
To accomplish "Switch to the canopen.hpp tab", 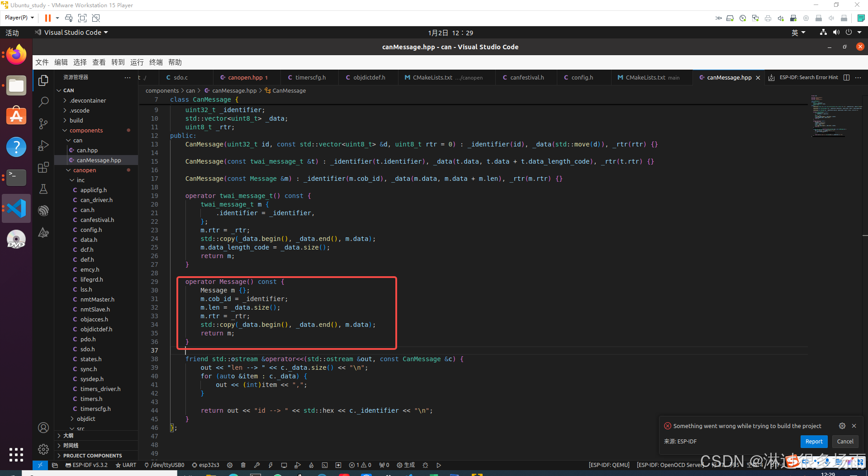I will (247, 78).
